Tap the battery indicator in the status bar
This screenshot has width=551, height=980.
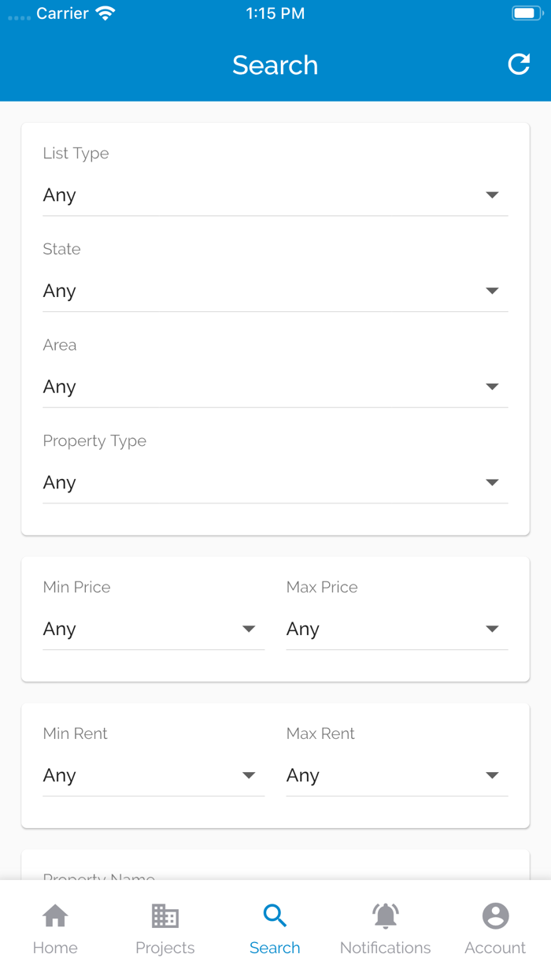tap(526, 12)
